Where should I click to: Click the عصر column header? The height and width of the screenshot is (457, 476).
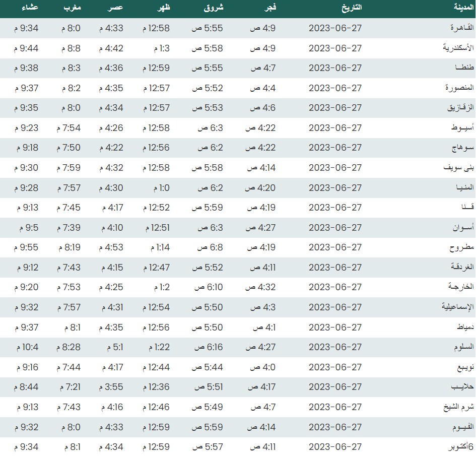click(x=114, y=8)
